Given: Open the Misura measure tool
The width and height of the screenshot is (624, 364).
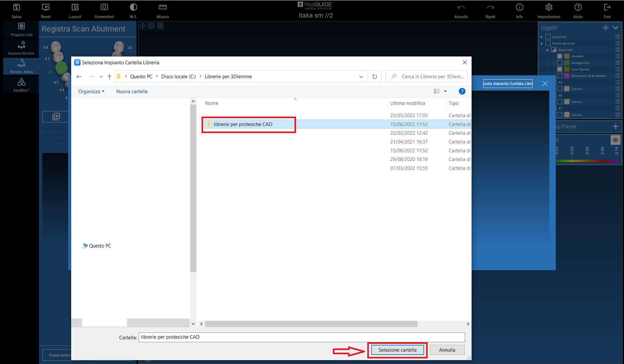Looking at the screenshot, I should pyautogui.click(x=162, y=7).
